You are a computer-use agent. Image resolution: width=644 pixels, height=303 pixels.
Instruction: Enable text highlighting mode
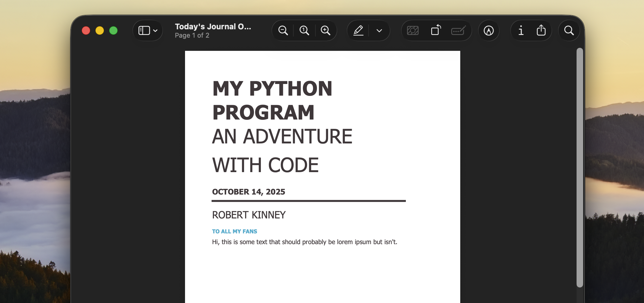358,30
